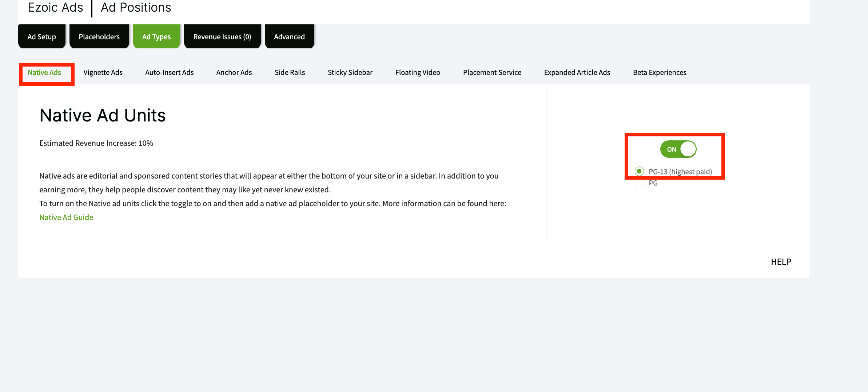
Task: Click Estimated Revenue Increase: 10% text
Action: [x=96, y=143]
